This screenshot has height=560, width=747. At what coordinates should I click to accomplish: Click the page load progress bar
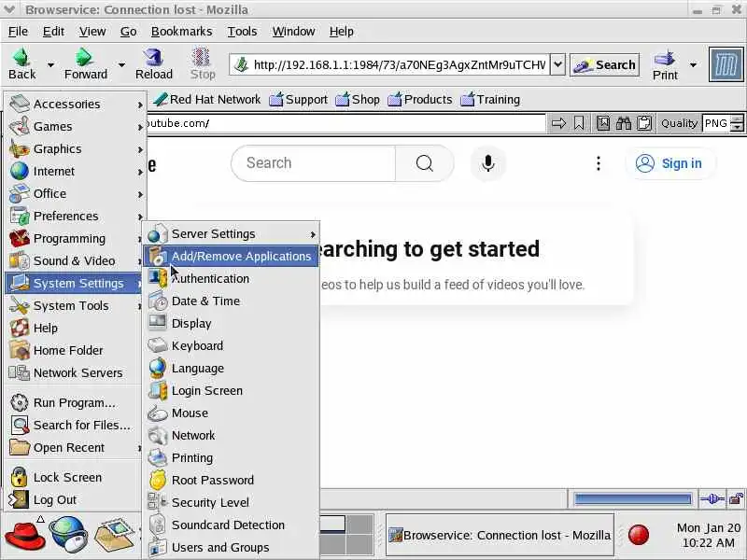point(633,499)
